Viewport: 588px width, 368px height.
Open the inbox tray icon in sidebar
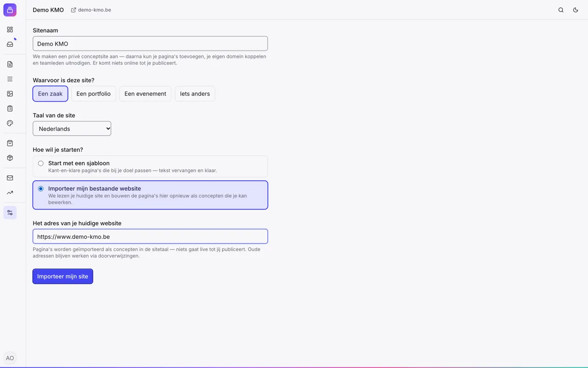(x=10, y=44)
